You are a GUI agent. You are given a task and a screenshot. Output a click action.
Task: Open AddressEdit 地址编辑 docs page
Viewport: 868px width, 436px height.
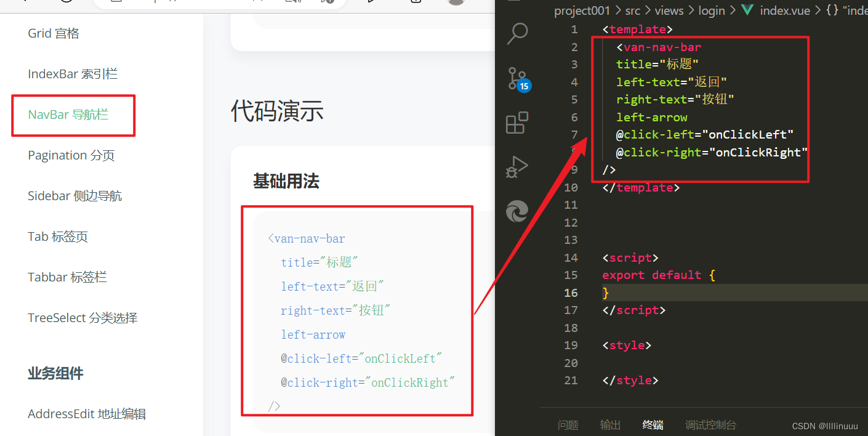pyautogui.click(x=87, y=414)
